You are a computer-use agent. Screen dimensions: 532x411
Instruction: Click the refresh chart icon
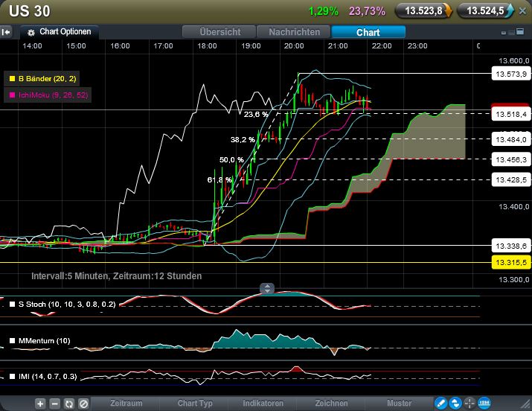click(69, 404)
